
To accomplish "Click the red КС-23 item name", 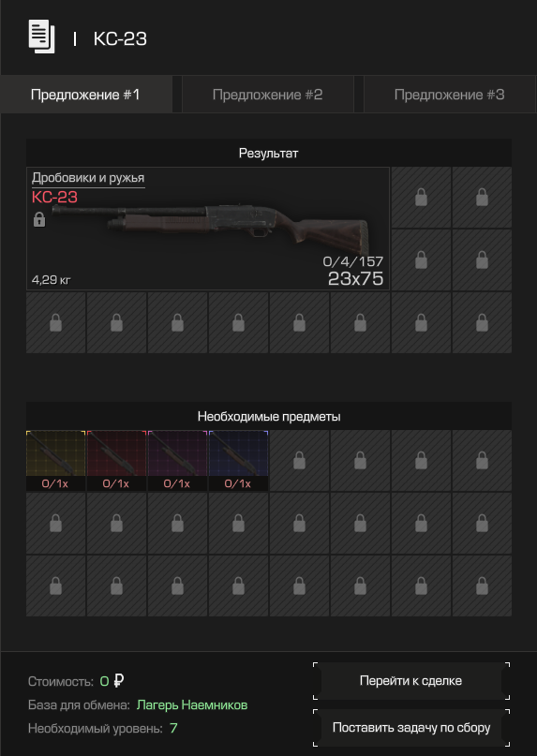I will (x=54, y=197).
